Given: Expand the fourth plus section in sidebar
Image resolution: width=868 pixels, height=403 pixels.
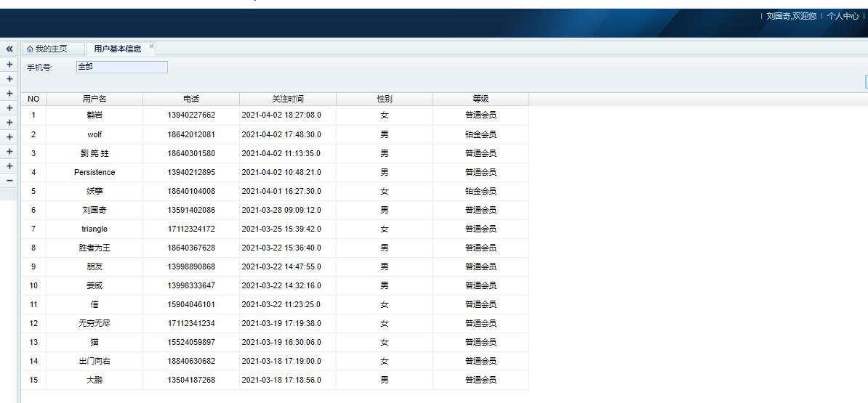Looking at the screenshot, I should pyautogui.click(x=9, y=108).
